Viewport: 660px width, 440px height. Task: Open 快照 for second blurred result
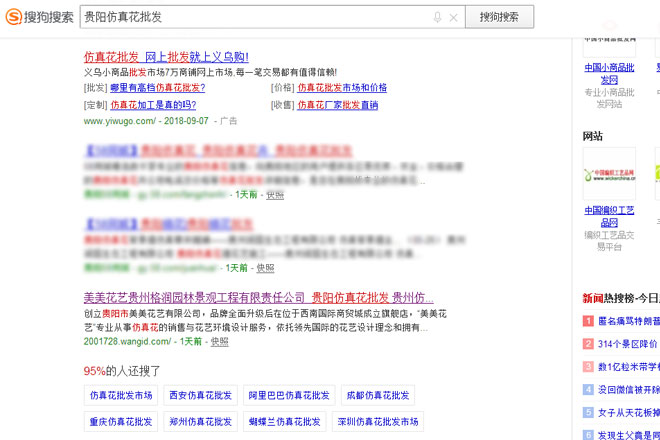(265, 268)
